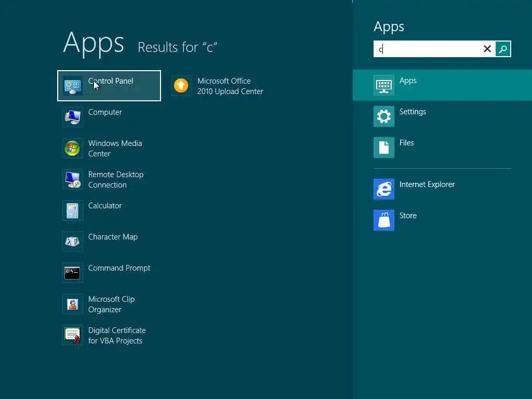Click the Apps search scope icon
Viewport: 532px width, 399px height.
click(x=384, y=86)
